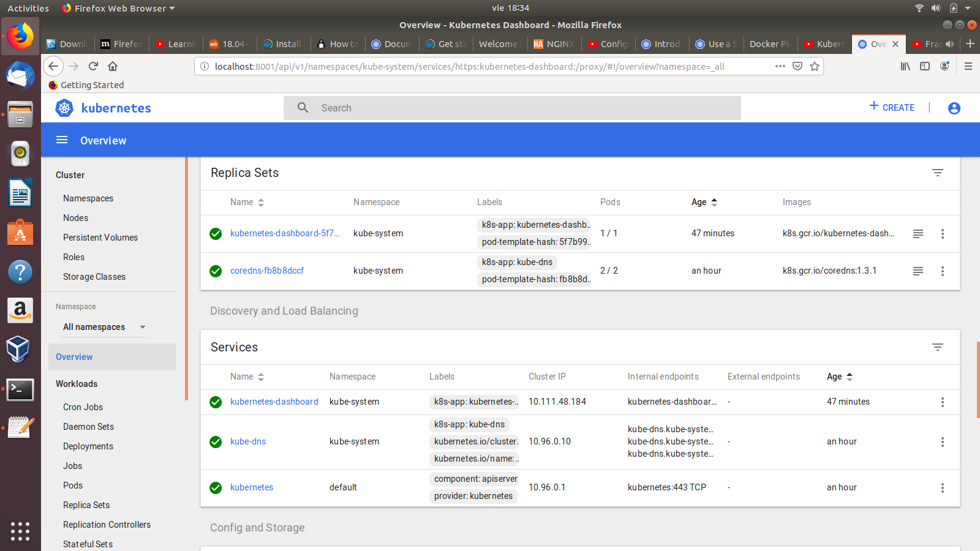The height and width of the screenshot is (551, 980).
Task: Open actions menu for kube-dns service
Action: 942,442
